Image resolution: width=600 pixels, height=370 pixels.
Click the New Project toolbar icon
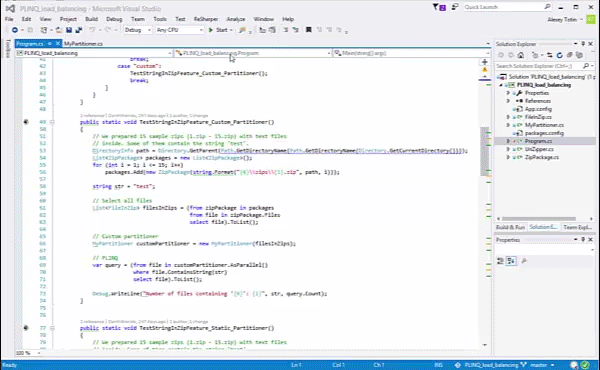pos(44,30)
